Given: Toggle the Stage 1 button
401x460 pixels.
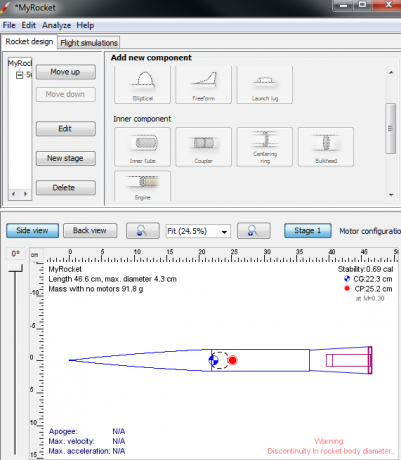Looking at the screenshot, I should (x=308, y=231).
